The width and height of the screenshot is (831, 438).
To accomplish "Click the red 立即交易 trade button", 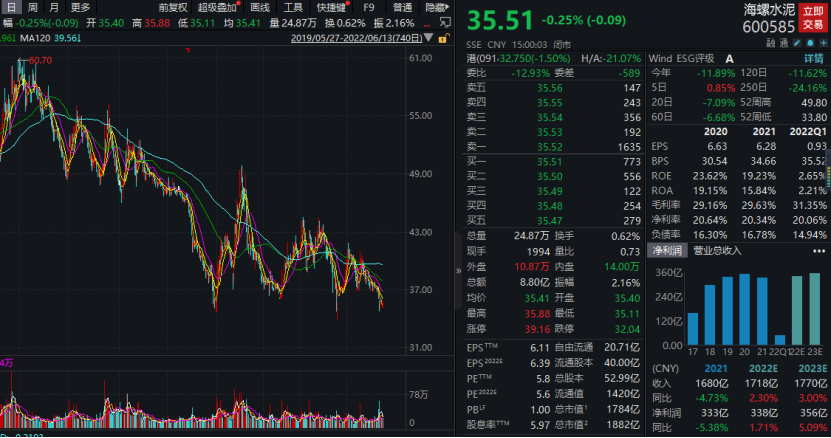I will (x=813, y=18).
